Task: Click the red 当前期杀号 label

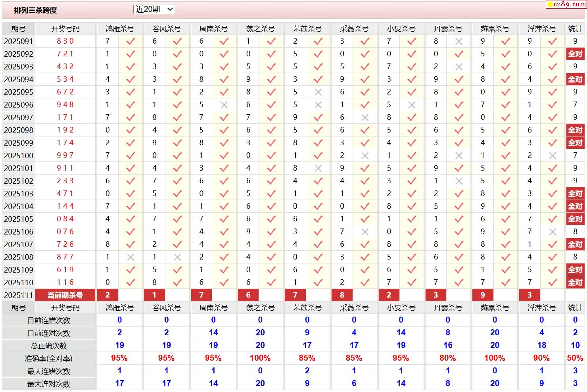Action: coord(65,295)
